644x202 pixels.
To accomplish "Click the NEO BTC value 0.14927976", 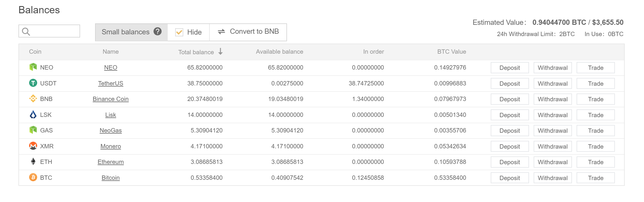I will pos(450,68).
